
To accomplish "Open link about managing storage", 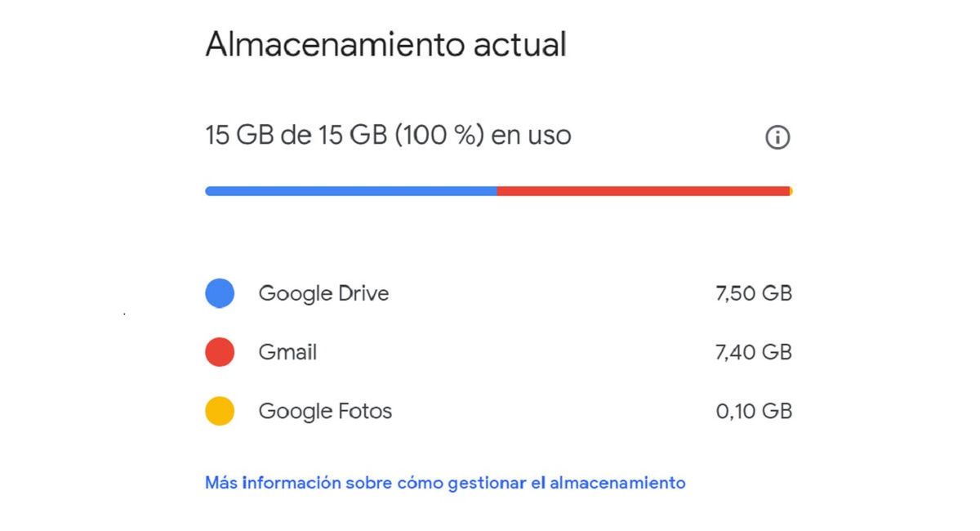I will click(x=444, y=483).
